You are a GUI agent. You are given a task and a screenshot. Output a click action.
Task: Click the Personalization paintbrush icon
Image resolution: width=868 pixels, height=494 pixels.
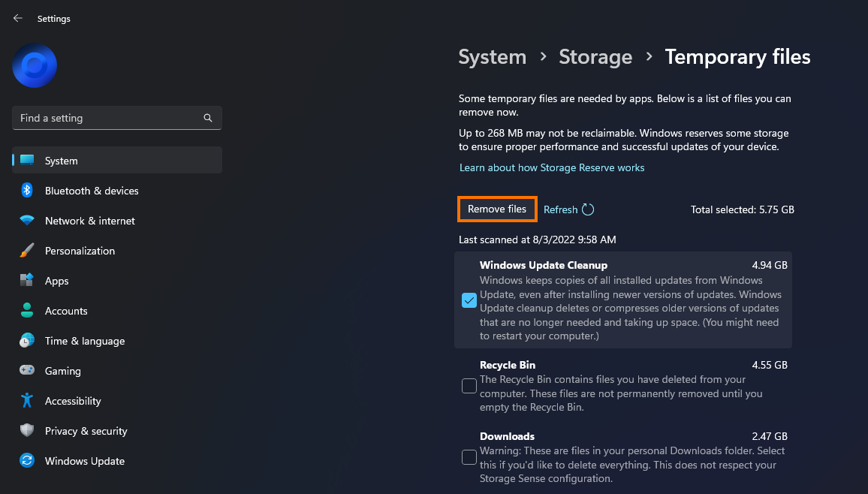pyautogui.click(x=26, y=251)
